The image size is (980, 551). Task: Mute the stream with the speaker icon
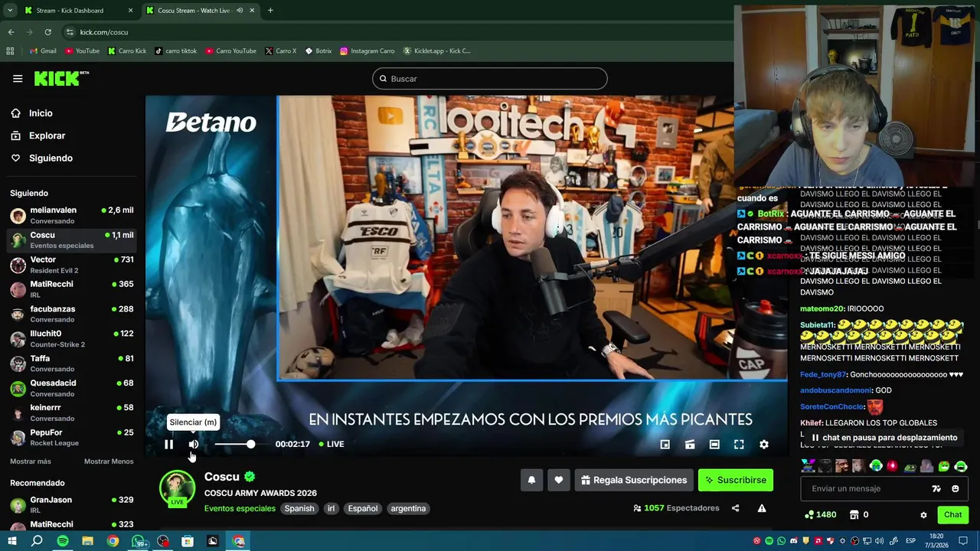194,444
